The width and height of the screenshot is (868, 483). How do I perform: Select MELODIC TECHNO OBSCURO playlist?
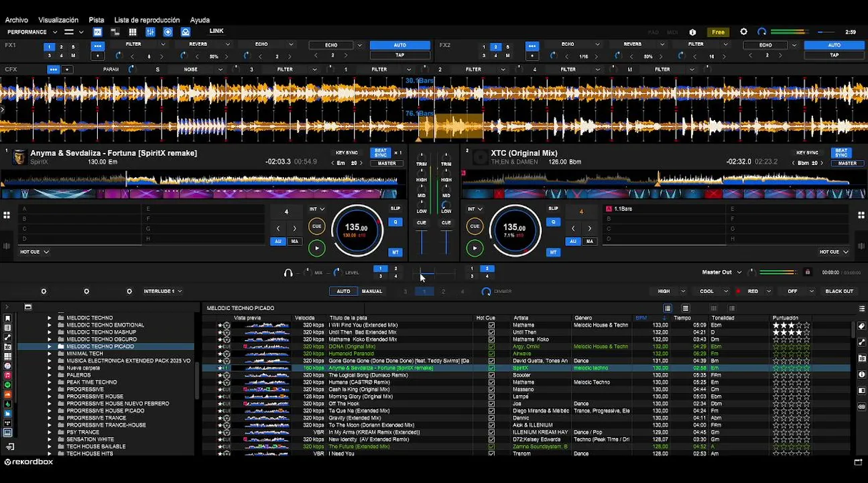coord(102,339)
